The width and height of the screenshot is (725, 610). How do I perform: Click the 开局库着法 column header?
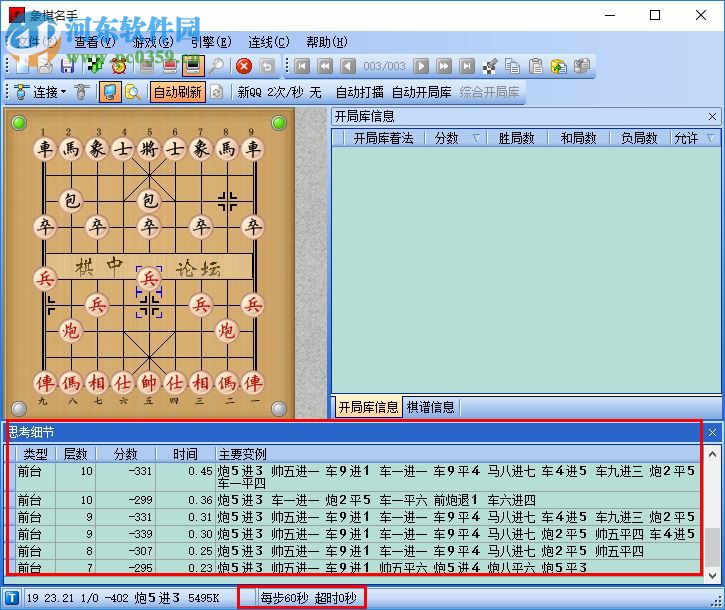click(x=383, y=138)
